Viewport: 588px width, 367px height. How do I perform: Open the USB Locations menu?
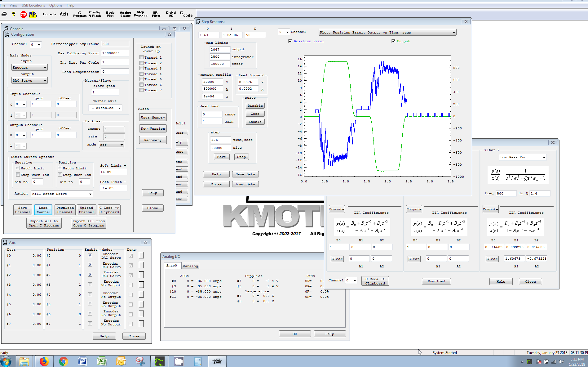(x=33, y=5)
